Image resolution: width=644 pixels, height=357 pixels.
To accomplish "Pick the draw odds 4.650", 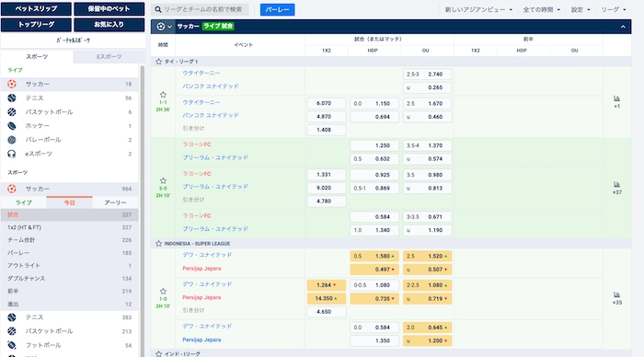I will point(327,312).
